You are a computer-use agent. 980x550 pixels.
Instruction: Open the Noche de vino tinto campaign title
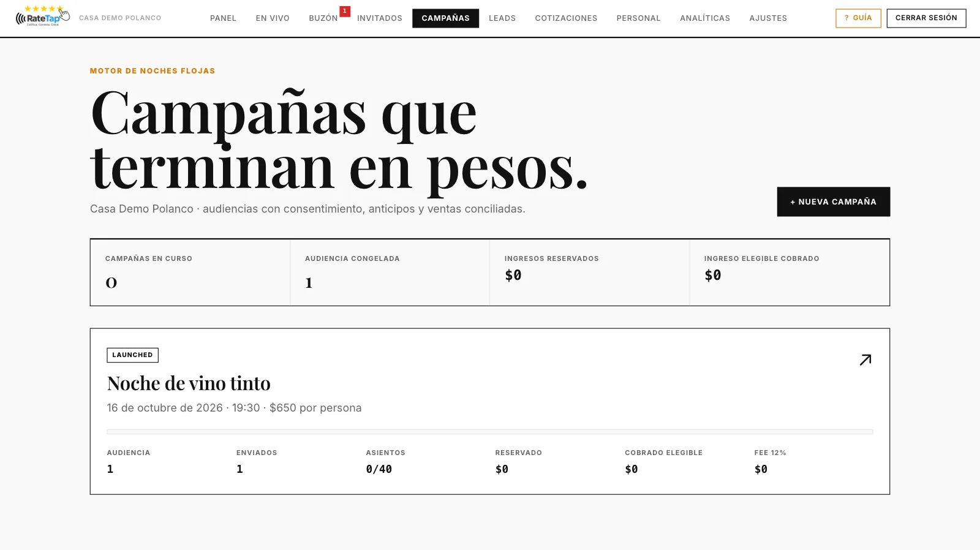pyautogui.click(x=189, y=383)
